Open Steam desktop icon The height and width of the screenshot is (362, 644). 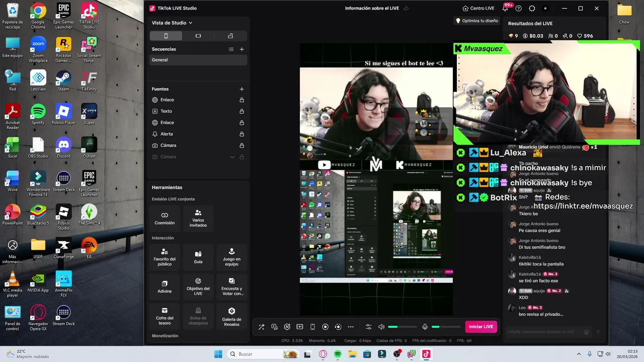tap(63, 80)
